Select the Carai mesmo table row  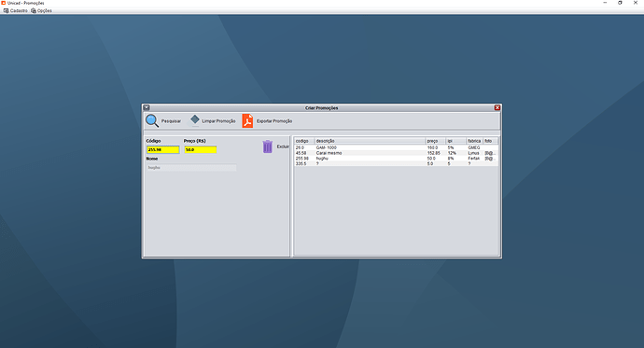point(396,153)
